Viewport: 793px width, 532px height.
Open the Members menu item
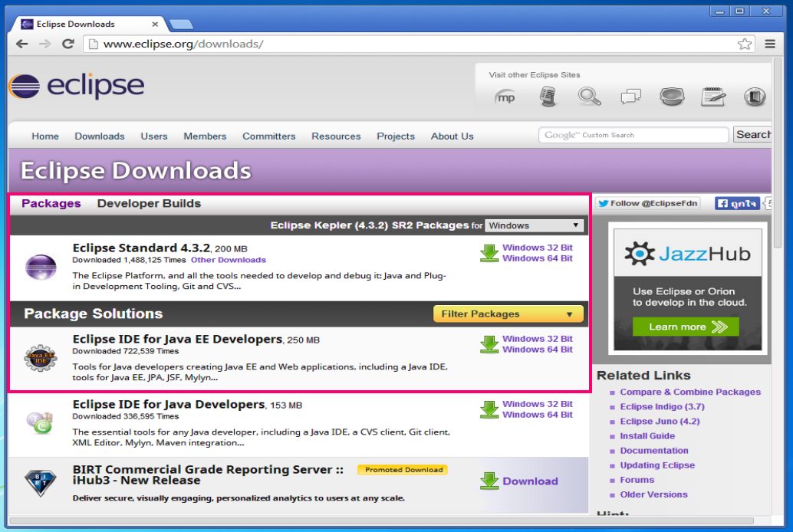(205, 136)
